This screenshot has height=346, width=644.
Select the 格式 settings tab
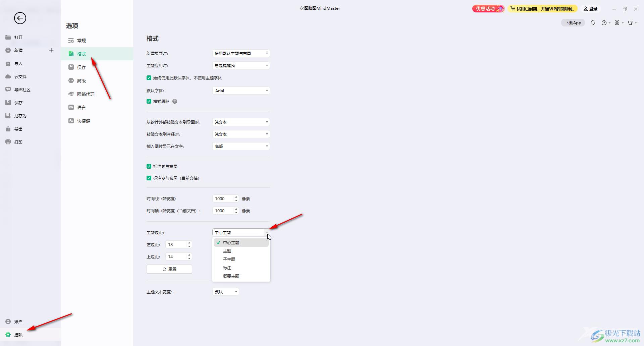click(x=97, y=54)
